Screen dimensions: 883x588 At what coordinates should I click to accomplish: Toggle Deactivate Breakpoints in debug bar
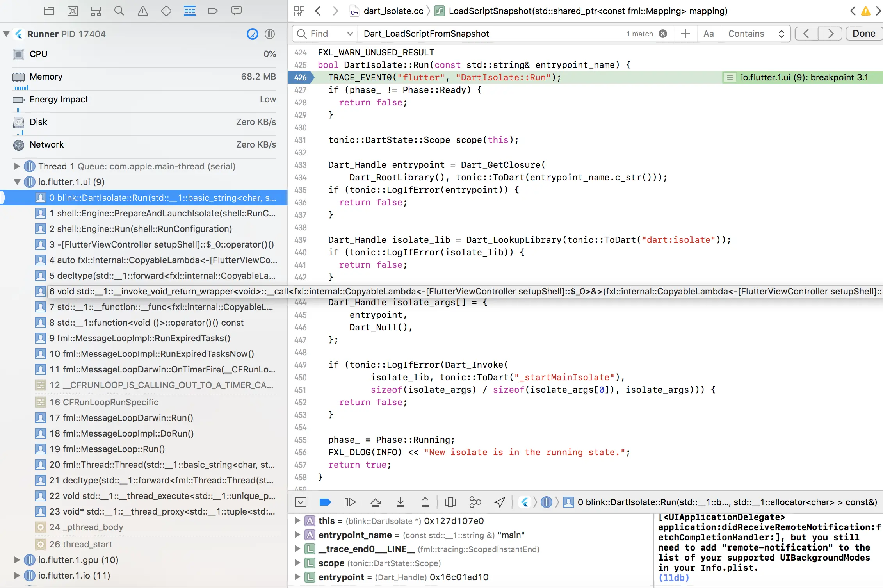(x=325, y=502)
